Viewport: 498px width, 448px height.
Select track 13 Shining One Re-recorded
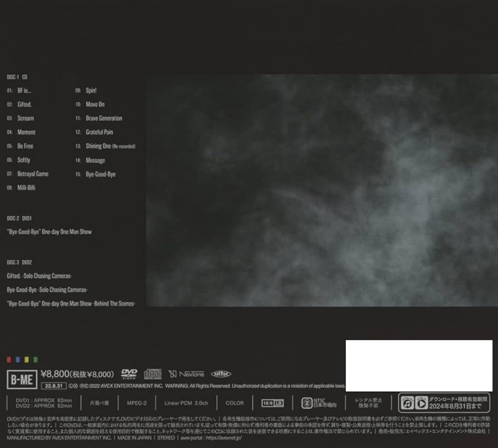click(x=109, y=146)
